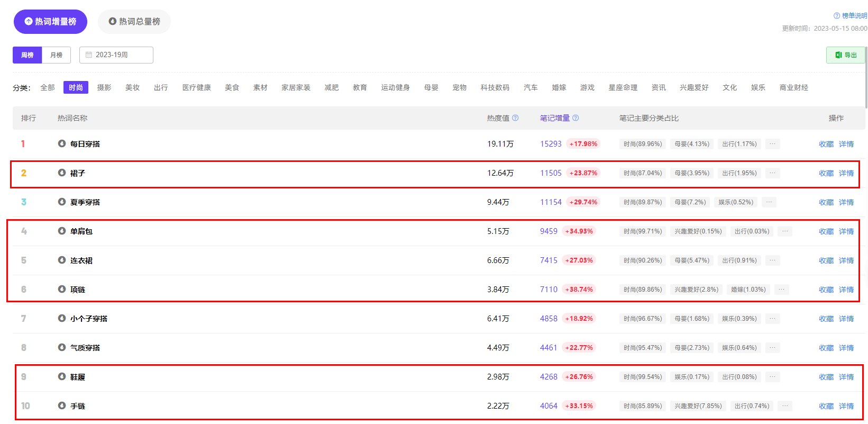Open 详情 for 鞋履

(846, 377)
